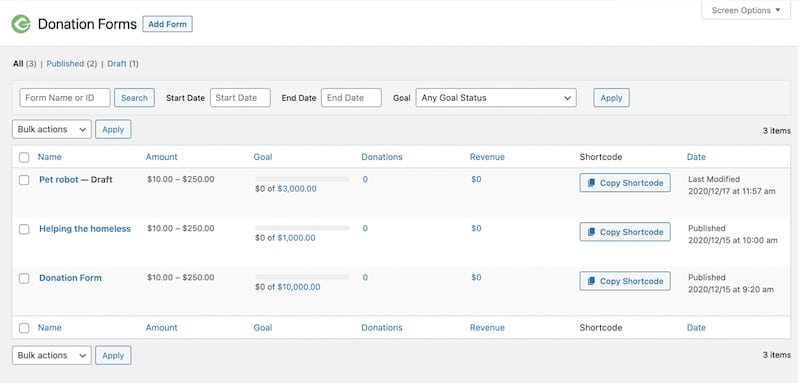Click Apply beside top Bulk actions
Viewport: 800px width, 383px height.
pyautogui.click(x=113, y=130)
